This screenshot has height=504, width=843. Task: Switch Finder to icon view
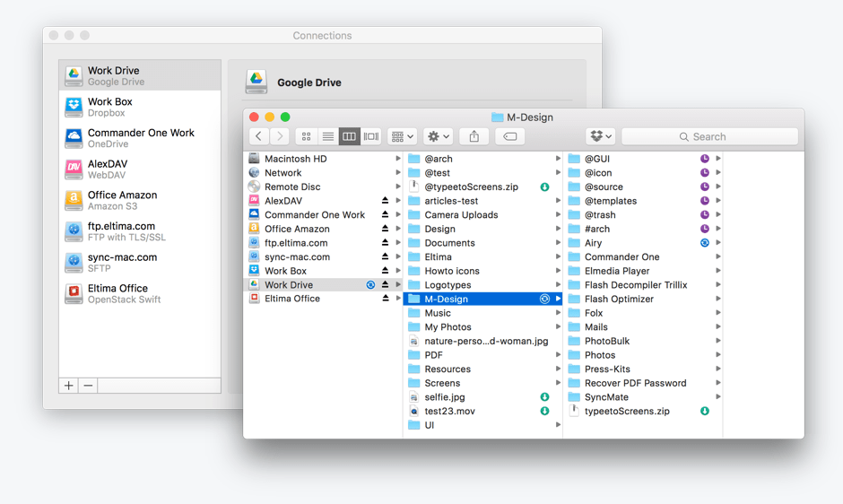click(x=307, y=136)
